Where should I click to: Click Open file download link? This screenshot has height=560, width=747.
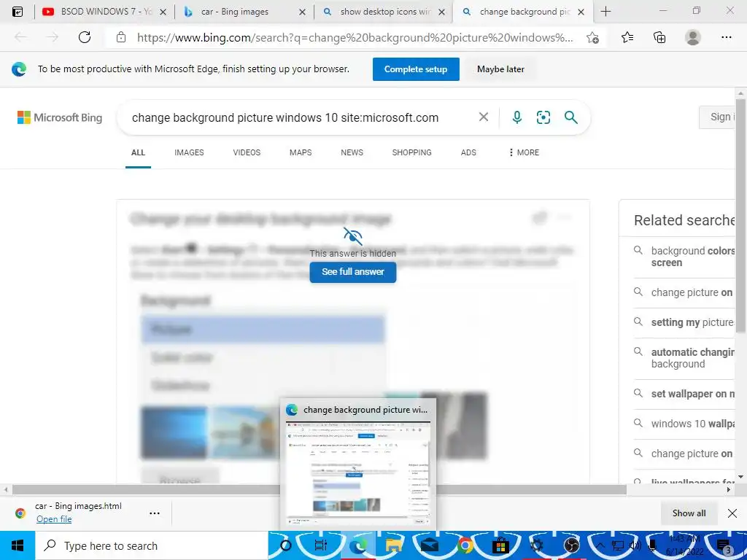click(54, 519)
